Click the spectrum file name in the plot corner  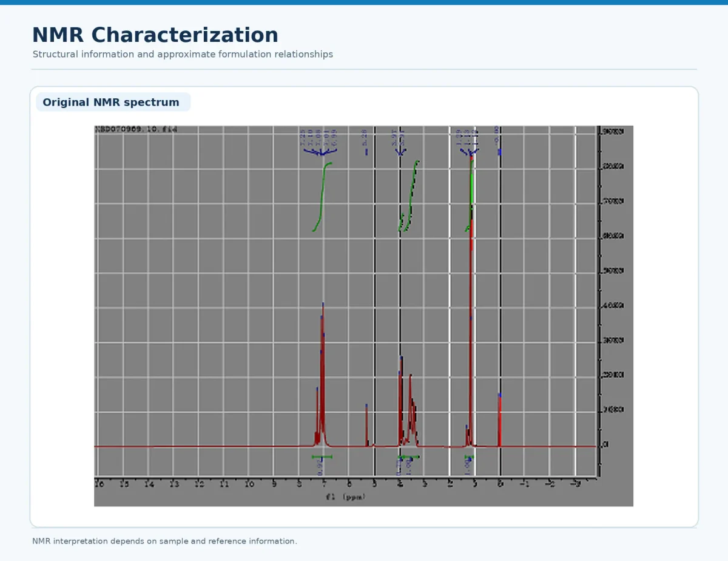(135, 129)
